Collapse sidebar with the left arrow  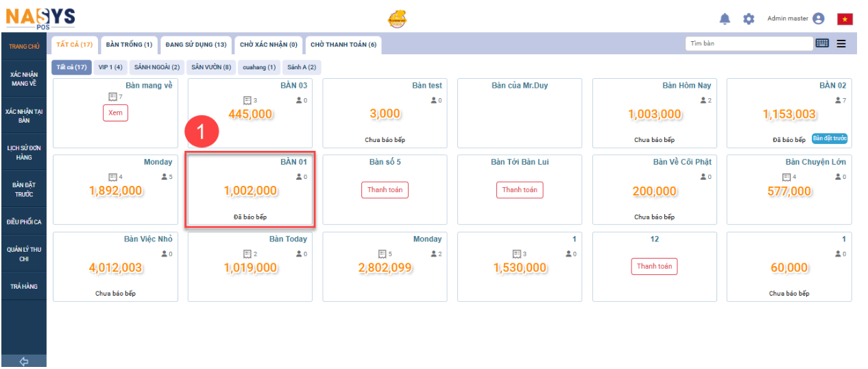pos(23,361)
